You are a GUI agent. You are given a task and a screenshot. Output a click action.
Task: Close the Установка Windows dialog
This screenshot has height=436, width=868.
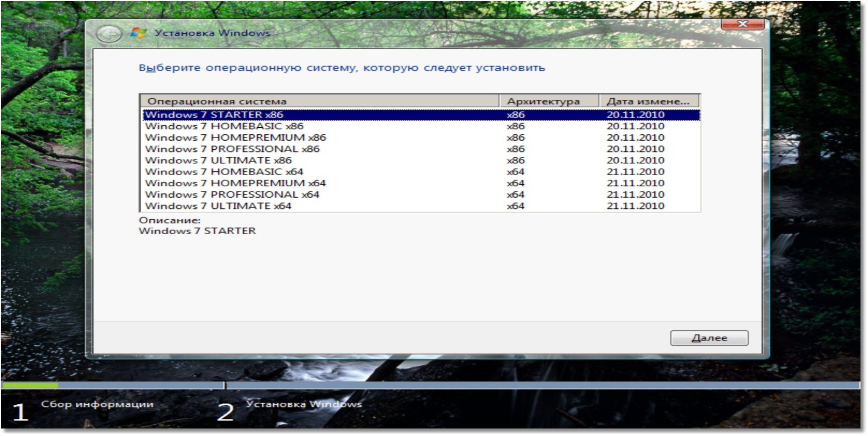click(743, 24)
